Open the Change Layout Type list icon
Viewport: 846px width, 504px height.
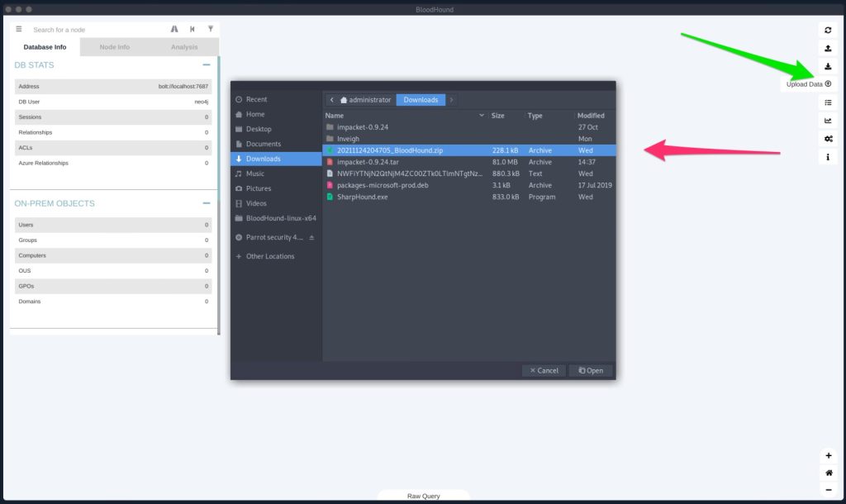tap(828, 102)
